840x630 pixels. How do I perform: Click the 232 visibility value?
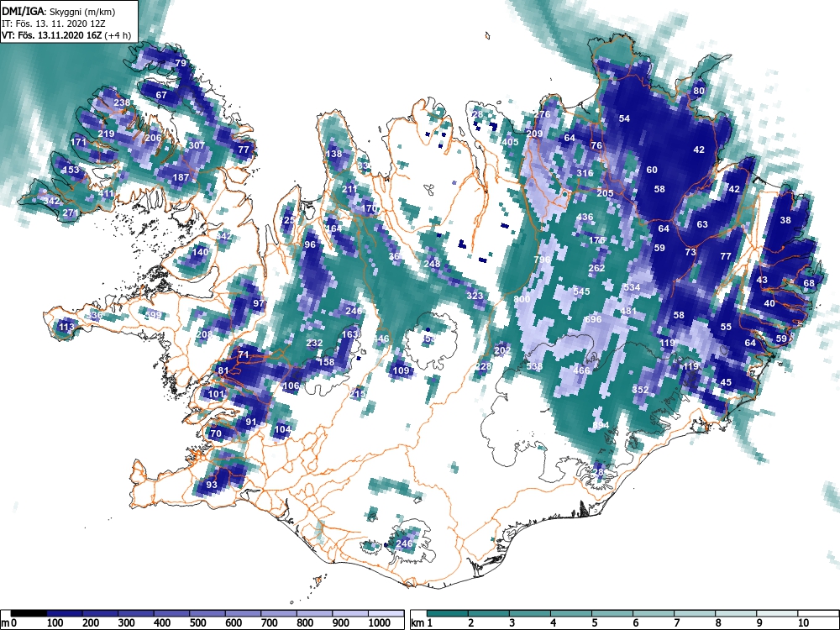[x=314, y=344]
